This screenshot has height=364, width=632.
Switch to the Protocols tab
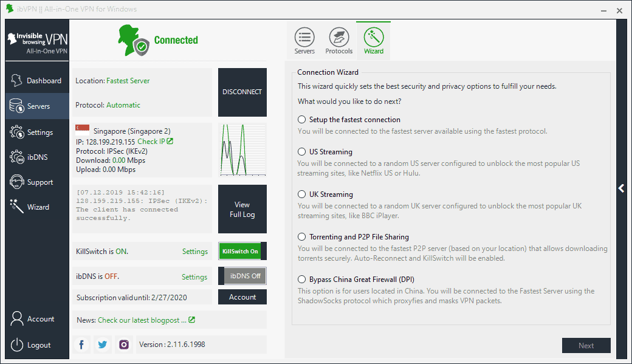tap(338, 39)
